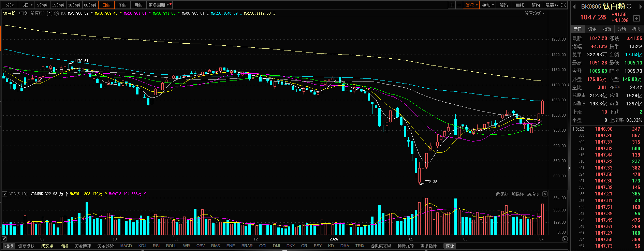644x251 pixels.
Task: Select 资金博弈 indicator
Action: (x=83, y=246)
